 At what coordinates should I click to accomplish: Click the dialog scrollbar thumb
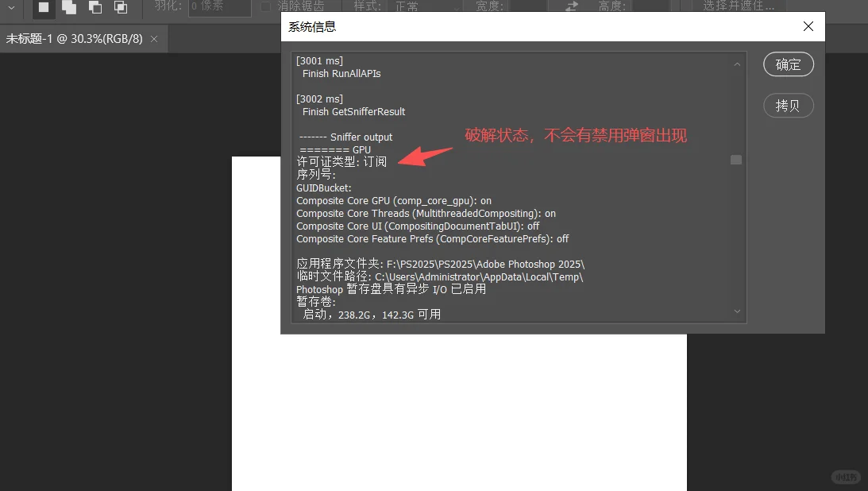click(x=736, y=160)
